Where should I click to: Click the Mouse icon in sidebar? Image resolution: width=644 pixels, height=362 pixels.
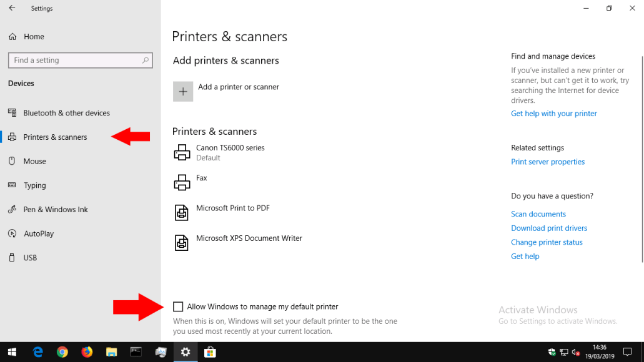pyautogui.click(x=12, y=161)
